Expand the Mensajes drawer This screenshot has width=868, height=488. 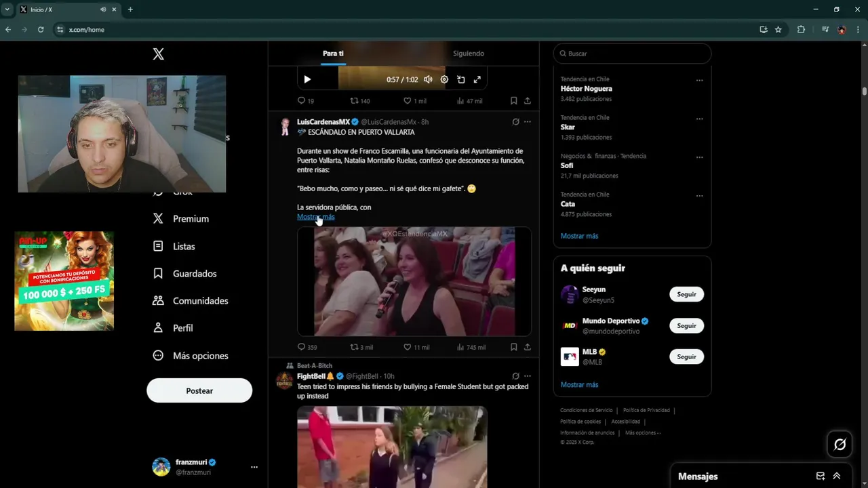(x=836, y=476)
